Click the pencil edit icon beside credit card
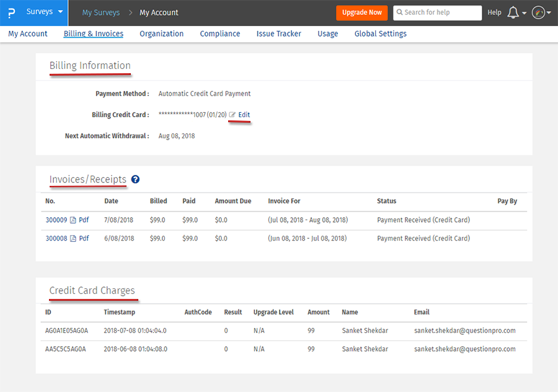 232,115
